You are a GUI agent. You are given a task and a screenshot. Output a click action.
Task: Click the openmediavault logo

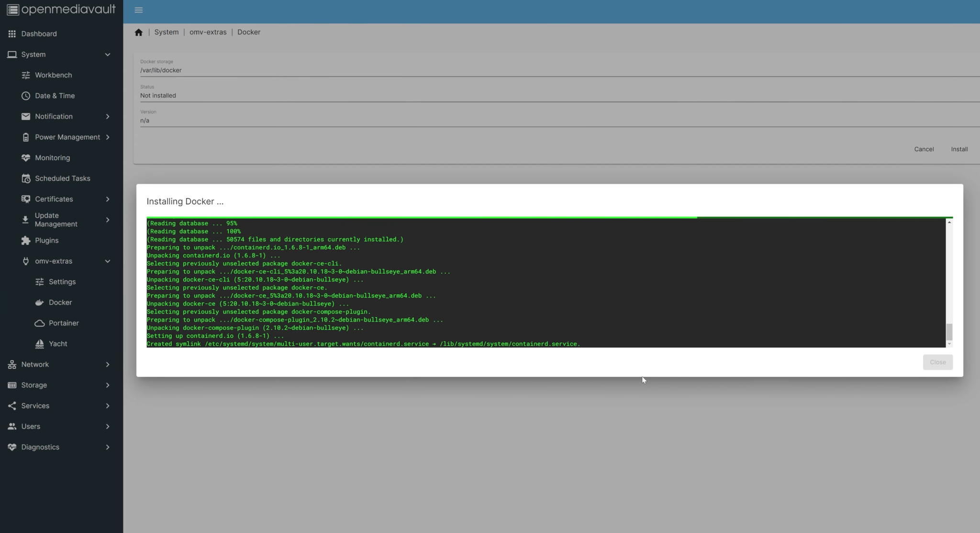coord(61,10)
